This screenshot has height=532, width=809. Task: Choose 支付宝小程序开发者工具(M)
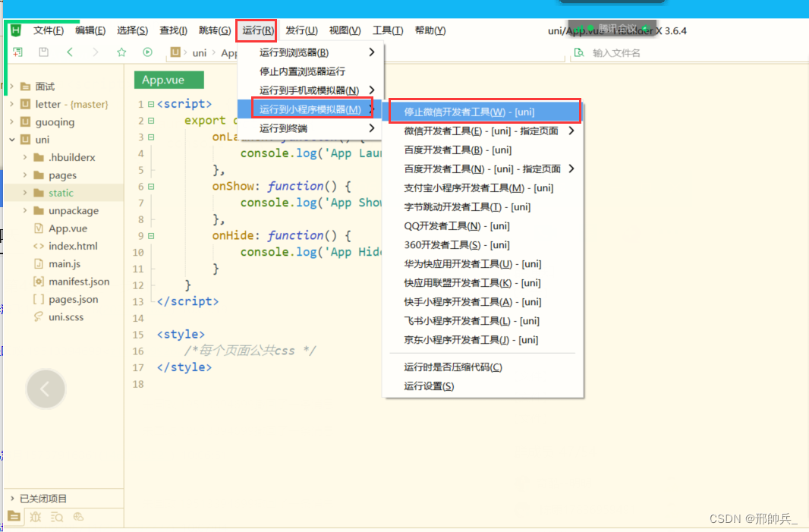tap(483, 187)
